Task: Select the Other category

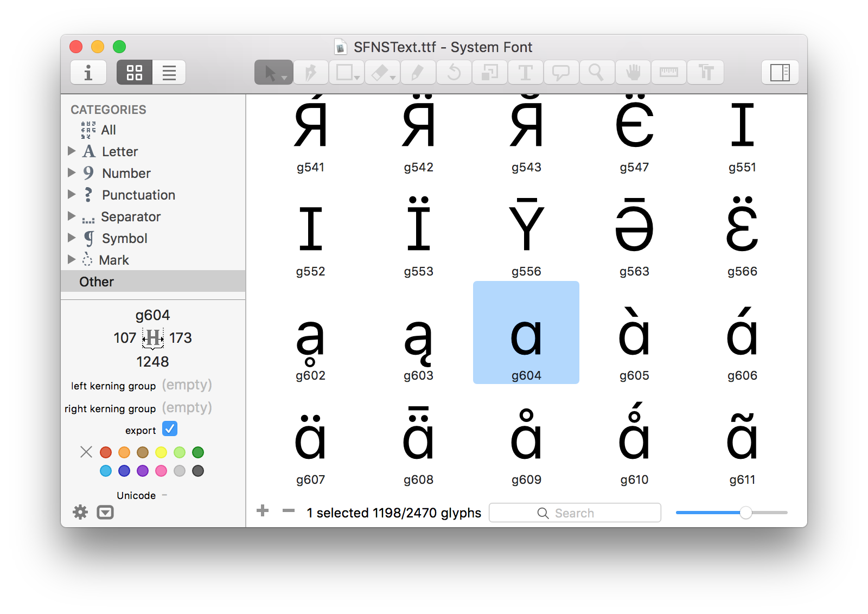Action: (x=153, y=282)
